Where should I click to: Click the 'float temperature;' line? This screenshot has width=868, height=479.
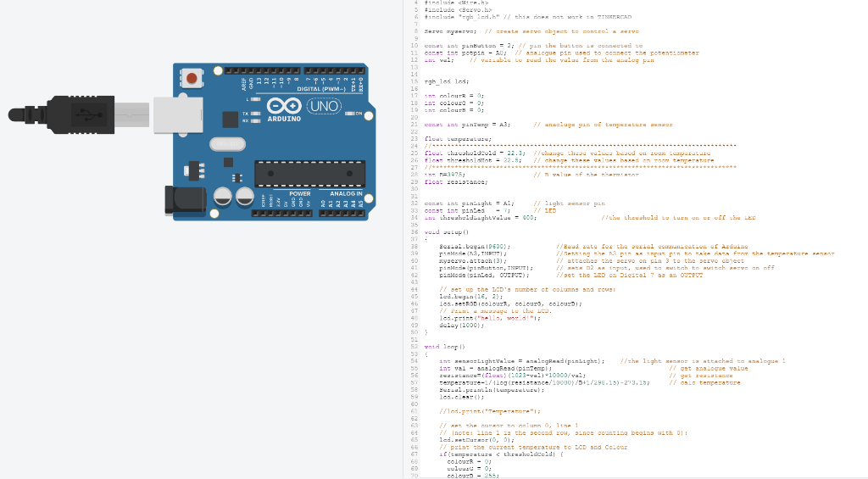click(x=458, y=139)
